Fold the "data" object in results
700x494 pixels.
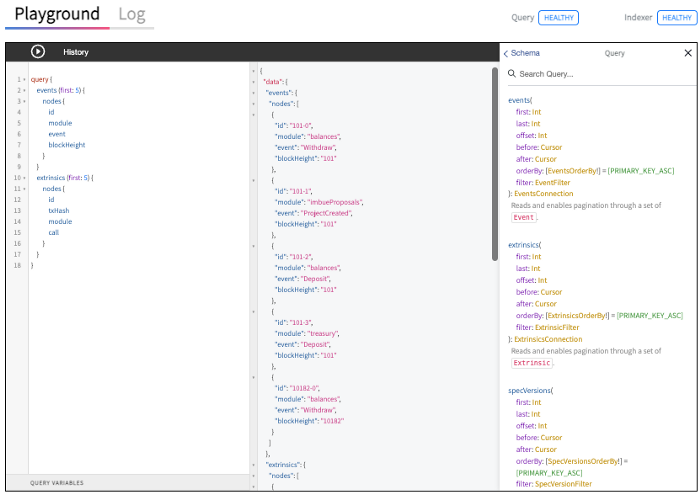point(254,82)
